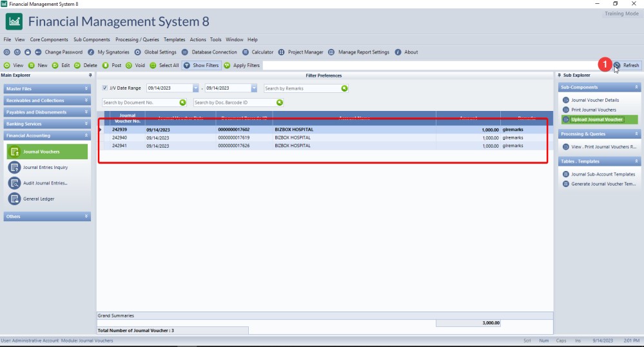Toggle the J/V Date Range checkbox
The width and height of the screenshot is (644, 347).
tap(106, 88)
